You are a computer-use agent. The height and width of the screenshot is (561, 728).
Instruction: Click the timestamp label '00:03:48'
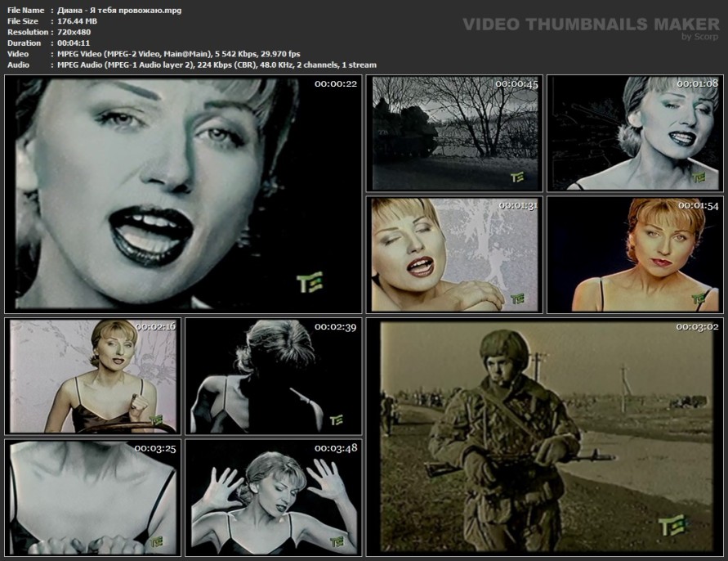point(336,448)
